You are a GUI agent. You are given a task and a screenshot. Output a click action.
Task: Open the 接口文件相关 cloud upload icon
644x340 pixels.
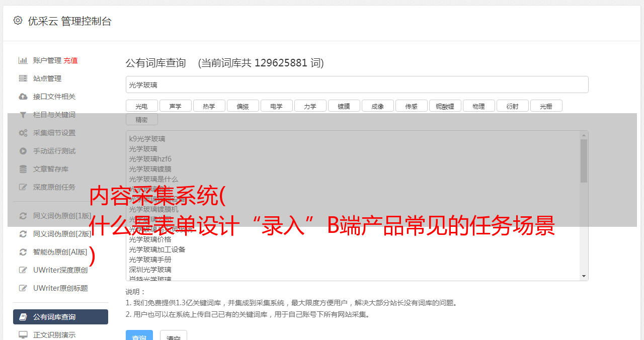point(23,97)
